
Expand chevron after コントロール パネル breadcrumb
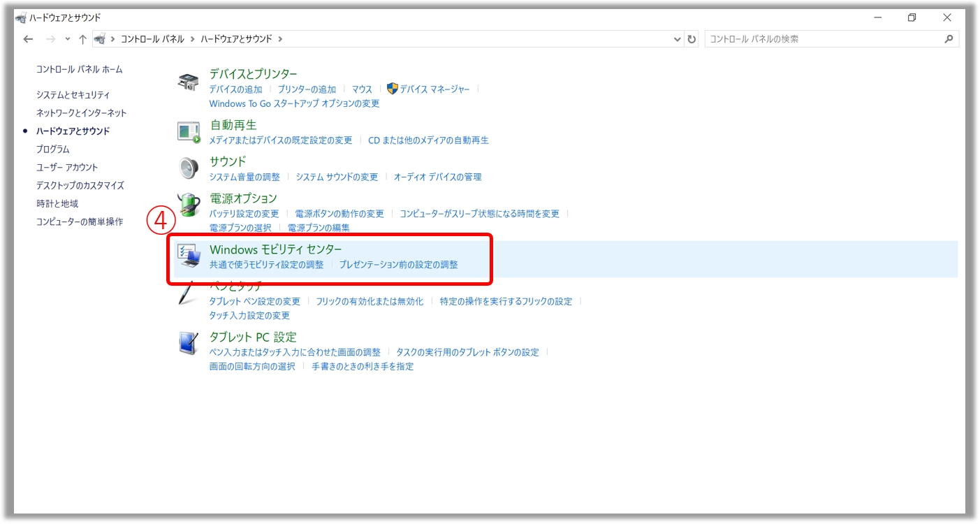192,39
